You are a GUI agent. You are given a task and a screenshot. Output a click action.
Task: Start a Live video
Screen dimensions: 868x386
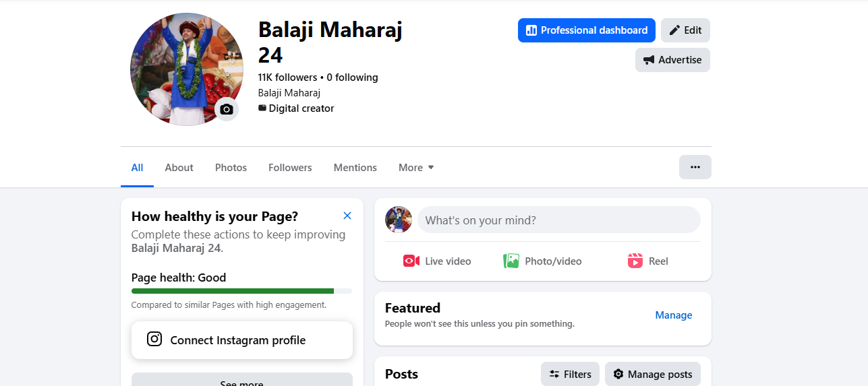click(437, 261)
